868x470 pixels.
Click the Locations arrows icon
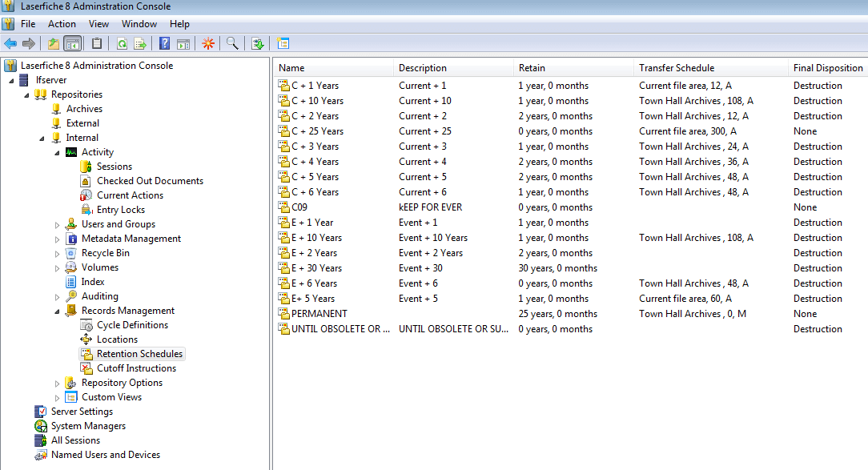click(x=86, y=339)
